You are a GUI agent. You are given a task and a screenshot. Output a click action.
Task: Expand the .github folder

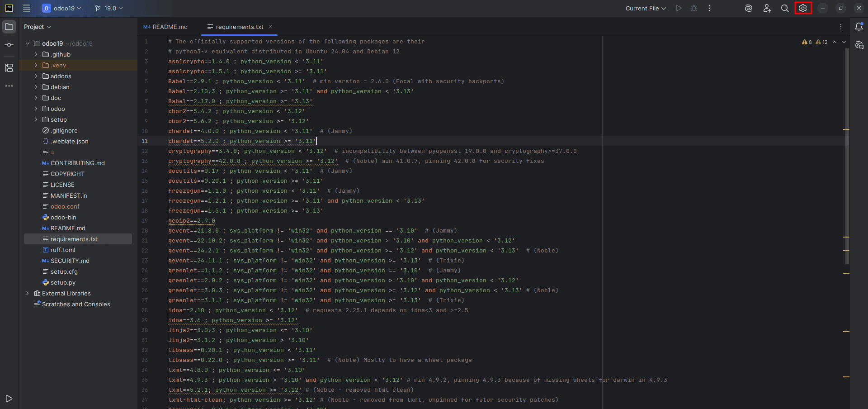36,54
